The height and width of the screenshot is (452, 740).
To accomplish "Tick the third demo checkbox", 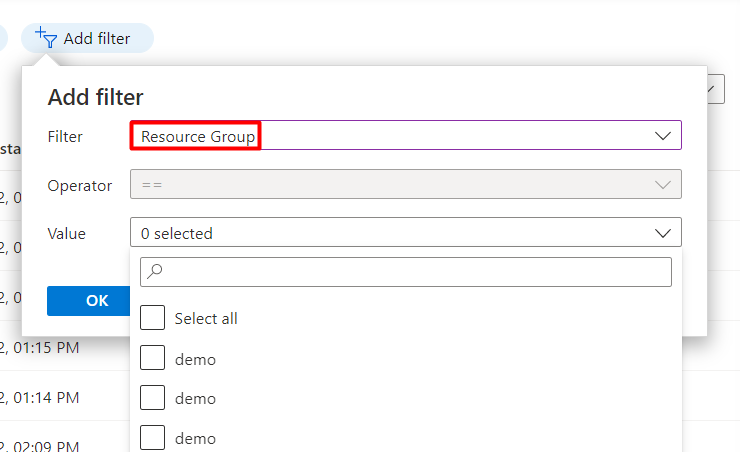I will 152,438.
